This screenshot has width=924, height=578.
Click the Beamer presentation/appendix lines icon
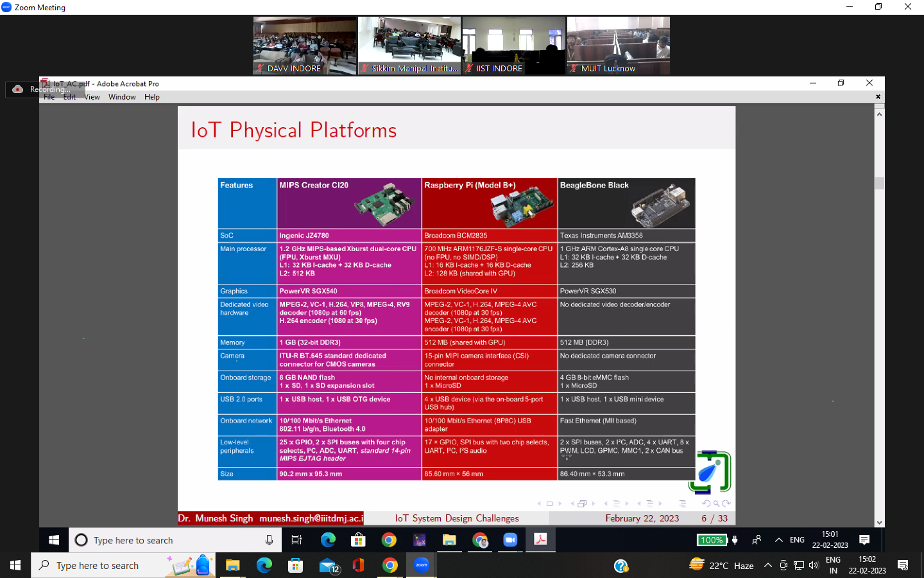(x=683, y=504)
